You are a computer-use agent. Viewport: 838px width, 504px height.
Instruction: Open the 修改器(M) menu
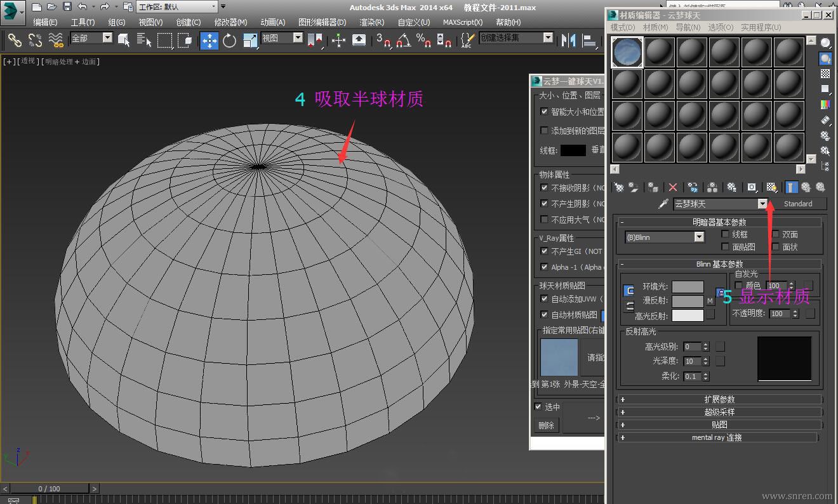click(x=230, y=22)
